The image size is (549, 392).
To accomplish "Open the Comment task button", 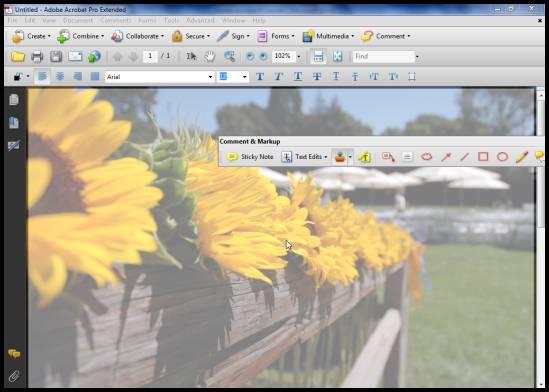I will point(385,36).
